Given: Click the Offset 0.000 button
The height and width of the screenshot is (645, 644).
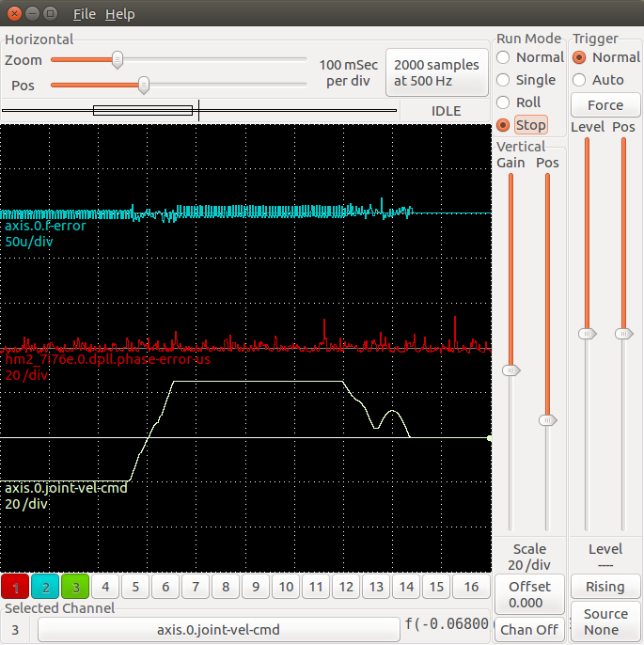Looking at the screenshot, I should click(529, 594).
